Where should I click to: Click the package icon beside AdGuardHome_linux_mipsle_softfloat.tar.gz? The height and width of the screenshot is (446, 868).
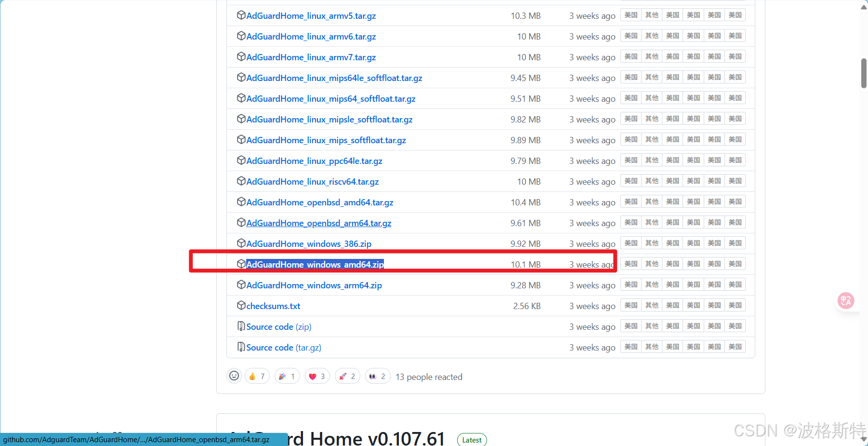tap(241, 119)
